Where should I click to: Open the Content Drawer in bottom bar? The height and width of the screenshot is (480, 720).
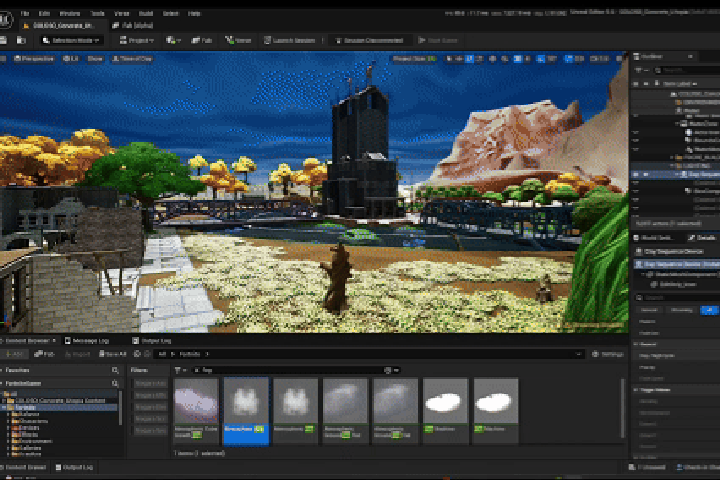(x=23, y=467)
